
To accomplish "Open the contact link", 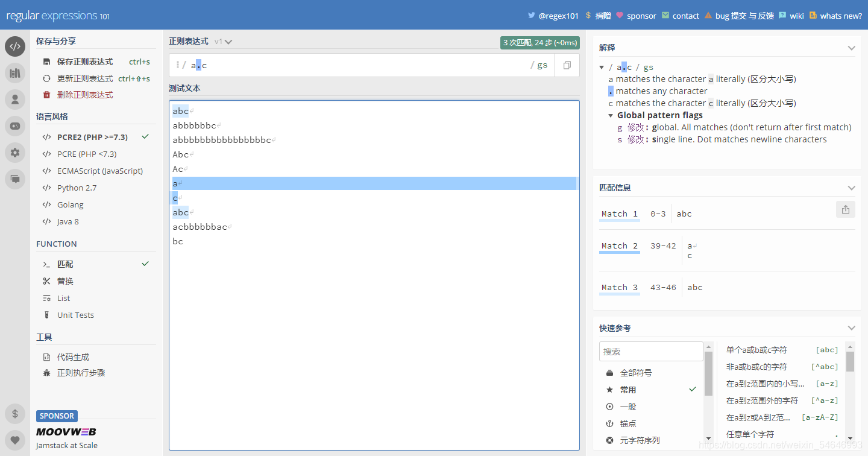I will [681, 16].
